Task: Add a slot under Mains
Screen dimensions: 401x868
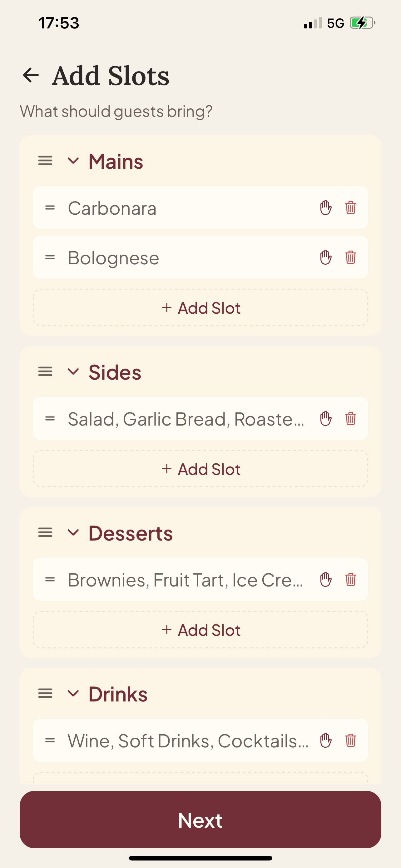Action: [200, 308]
